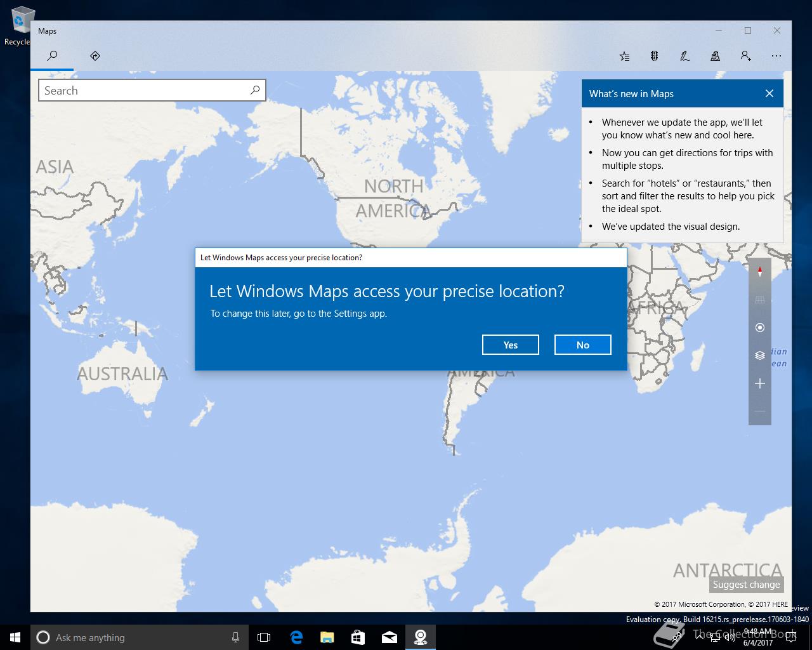
Task: Open File Explorer from taskbar
Action: point(327,637)
